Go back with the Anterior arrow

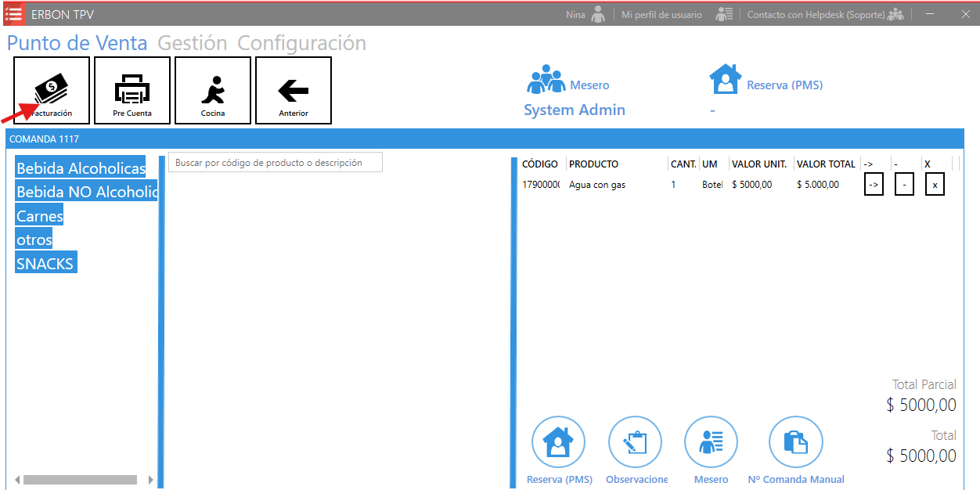pos(294,90)
